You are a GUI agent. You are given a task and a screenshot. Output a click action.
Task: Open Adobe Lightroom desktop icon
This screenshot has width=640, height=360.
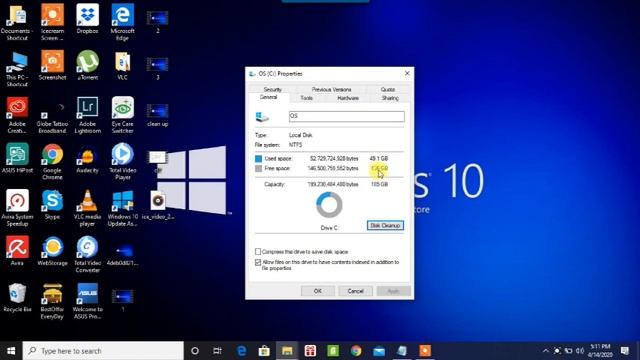[x=87, y=115]
